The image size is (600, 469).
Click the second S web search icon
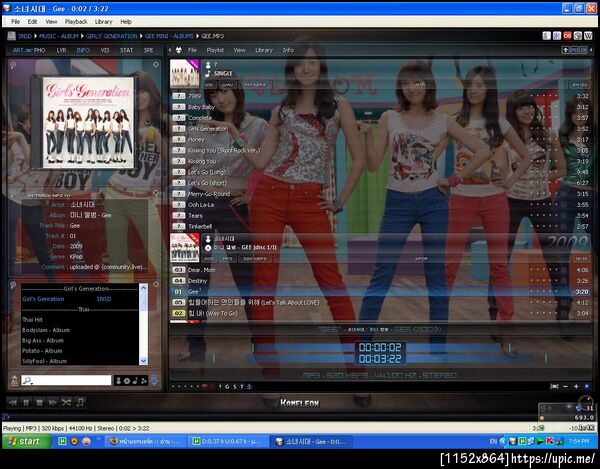[557, 36]
